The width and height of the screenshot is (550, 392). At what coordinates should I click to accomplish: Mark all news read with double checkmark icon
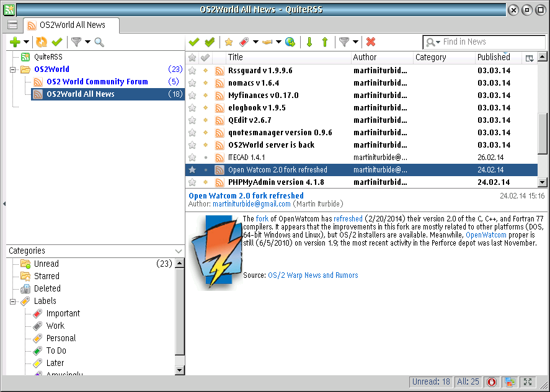(210, 42)
